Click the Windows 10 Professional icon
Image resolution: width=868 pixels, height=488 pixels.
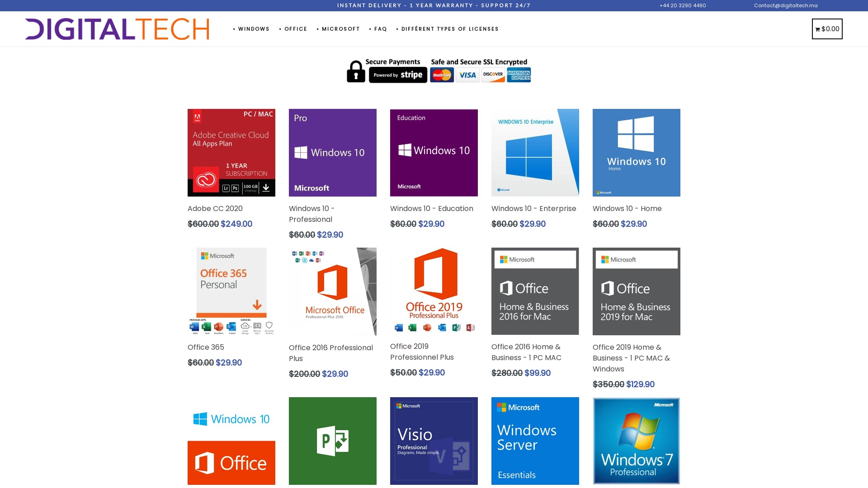(x=332, y=153)
